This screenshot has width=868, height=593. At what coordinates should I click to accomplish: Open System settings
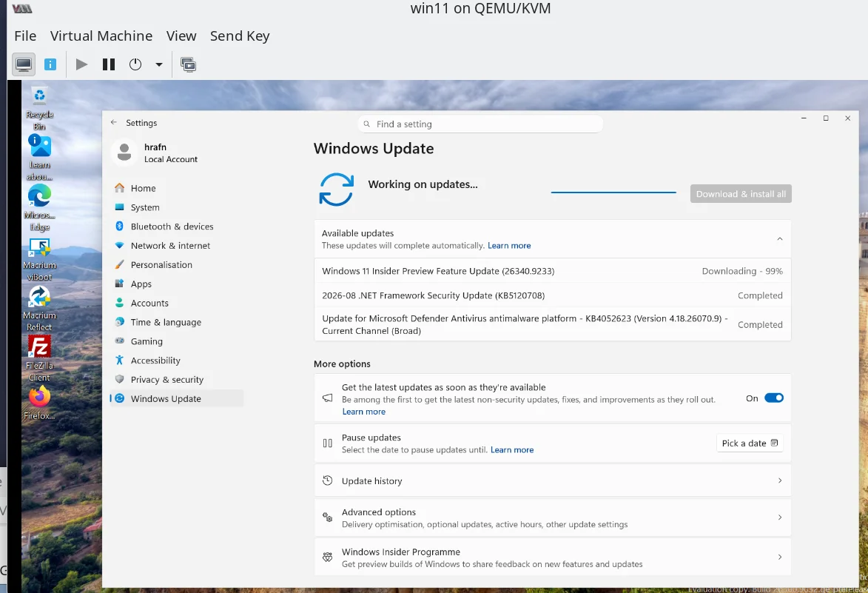177,207
